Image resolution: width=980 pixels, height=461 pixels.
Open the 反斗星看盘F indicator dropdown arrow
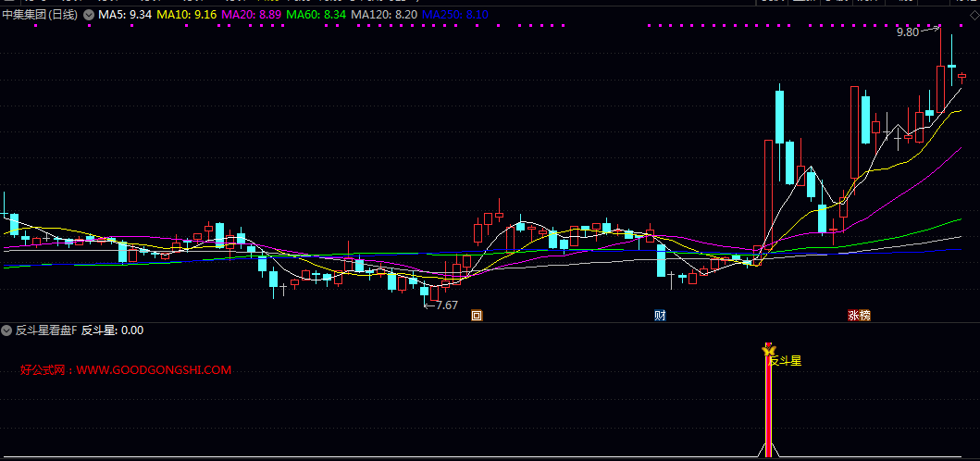(x=7, y=330)
